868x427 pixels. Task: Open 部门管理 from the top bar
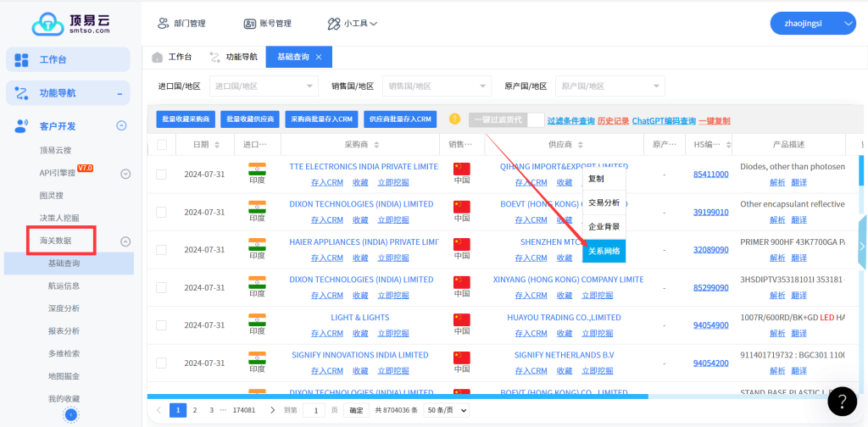point(181,24)
